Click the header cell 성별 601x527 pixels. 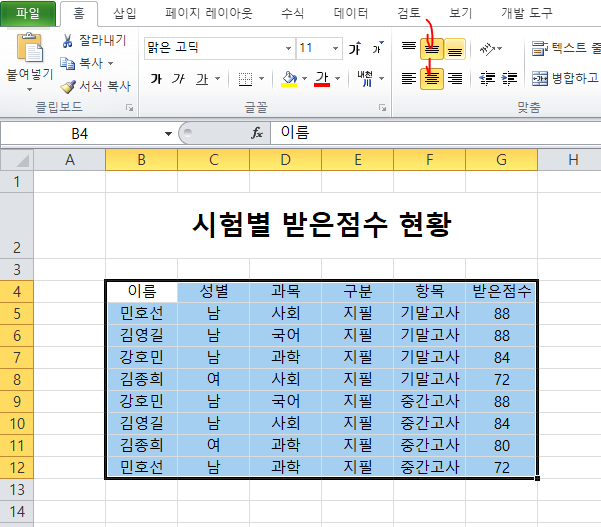click(x=213, y=292)
